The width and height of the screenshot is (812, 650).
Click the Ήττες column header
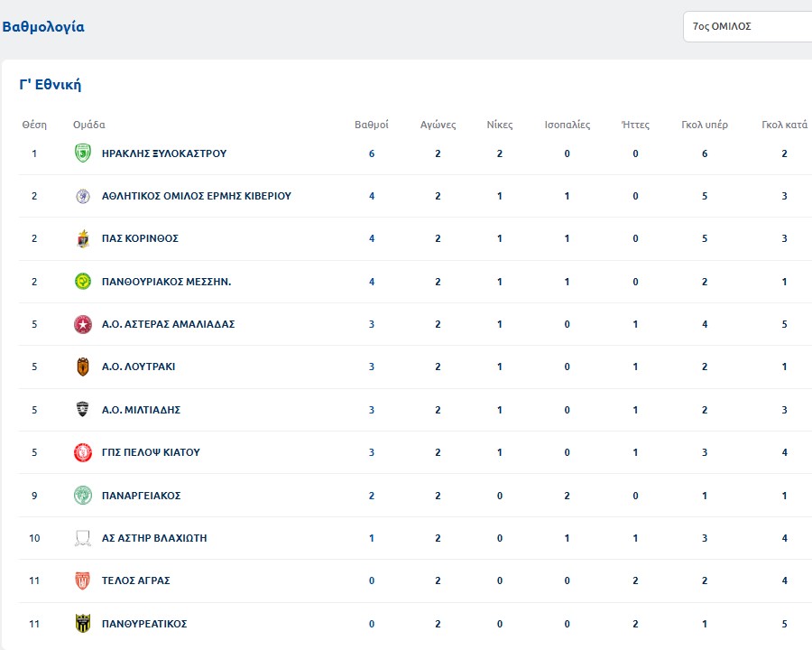click(x=635, y=125)
